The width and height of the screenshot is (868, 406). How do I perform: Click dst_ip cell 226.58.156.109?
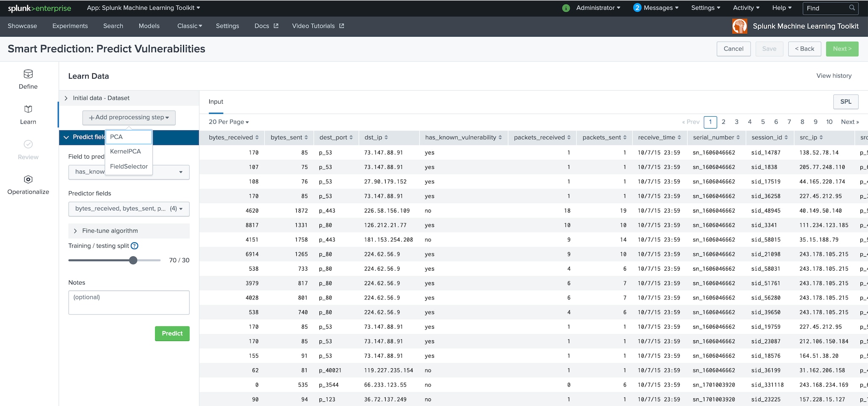coord(387,211)
